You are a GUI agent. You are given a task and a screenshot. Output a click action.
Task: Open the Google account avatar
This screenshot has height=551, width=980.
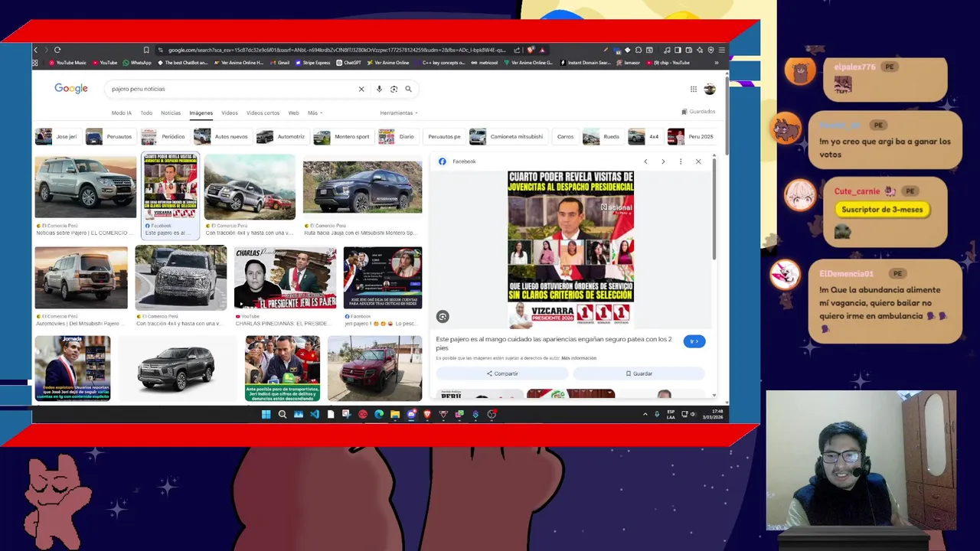click(x=710, y=89)
